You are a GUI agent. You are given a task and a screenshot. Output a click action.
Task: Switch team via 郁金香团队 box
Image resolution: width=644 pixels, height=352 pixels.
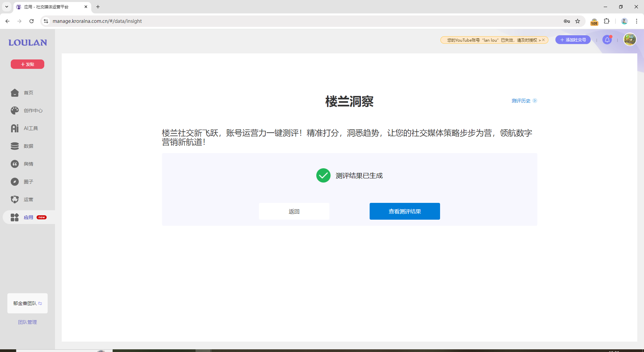point(28,303)
